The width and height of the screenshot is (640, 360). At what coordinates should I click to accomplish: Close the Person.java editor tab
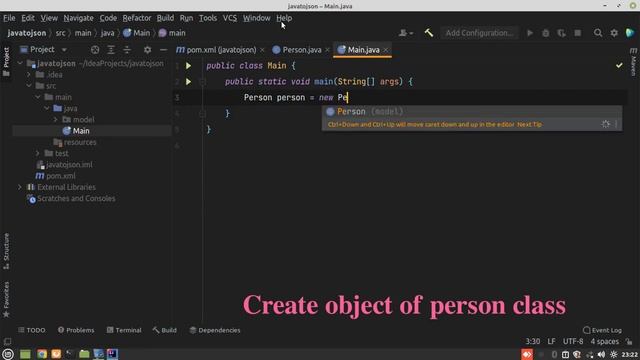(327, 50)
